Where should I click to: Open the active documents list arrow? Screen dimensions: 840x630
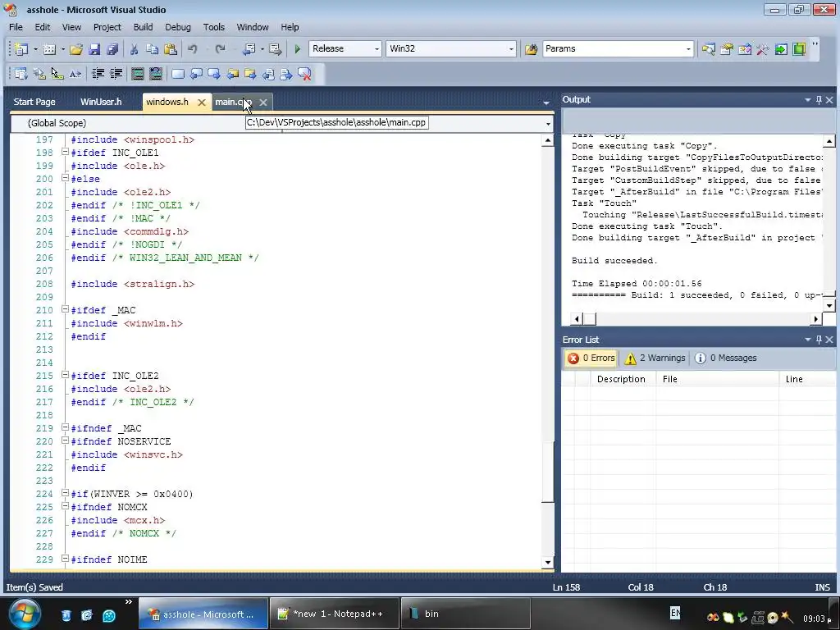(546, 103)
